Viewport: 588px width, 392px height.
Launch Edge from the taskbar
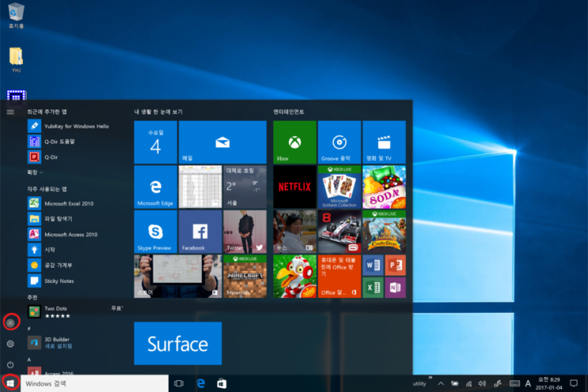(x=201, y=383)
